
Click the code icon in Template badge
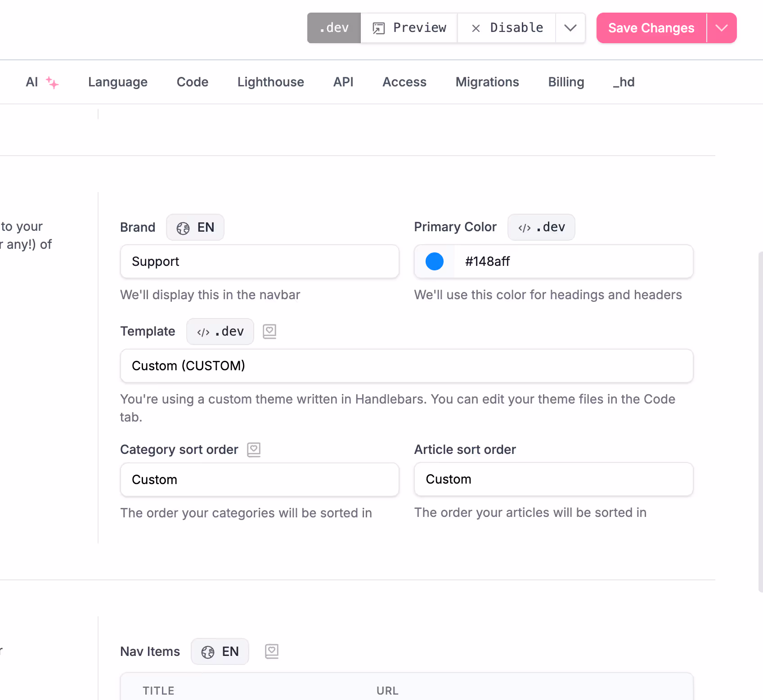click(203, 332)
